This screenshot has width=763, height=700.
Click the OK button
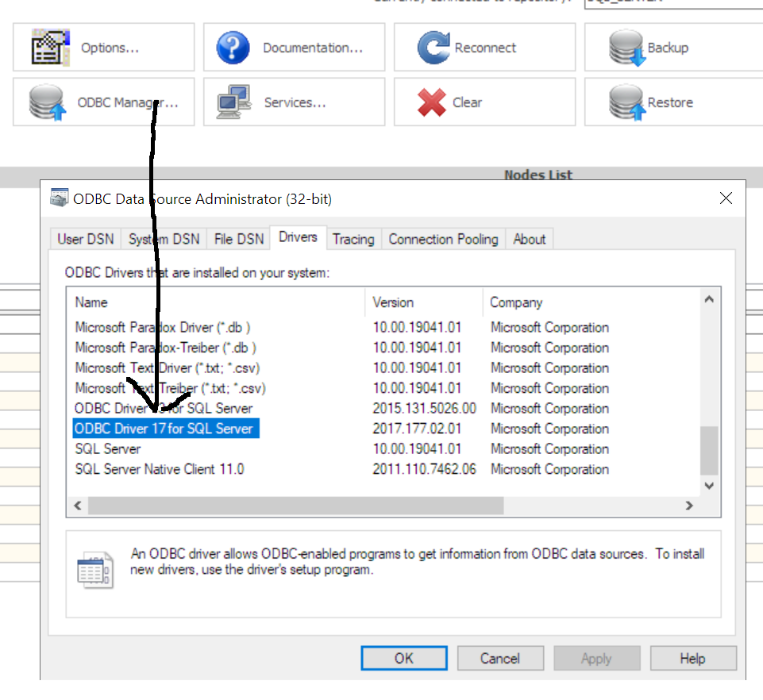(x=404, y=658)
